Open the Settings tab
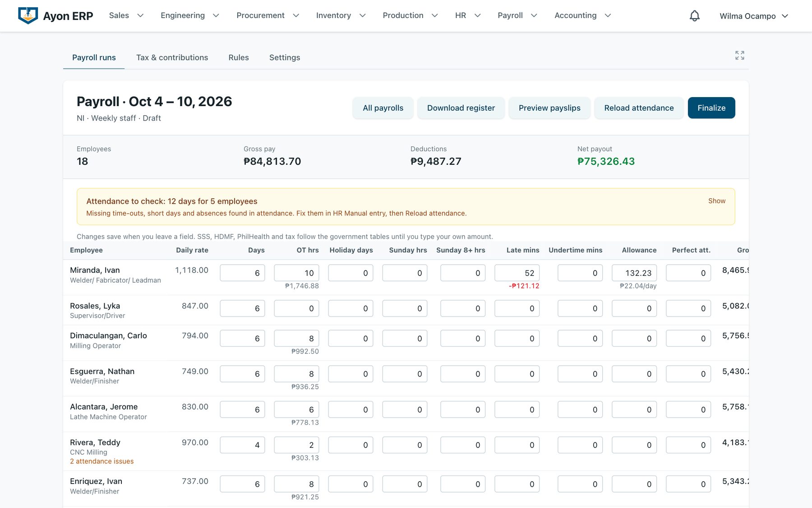The image size is (812, 508). 285,57
